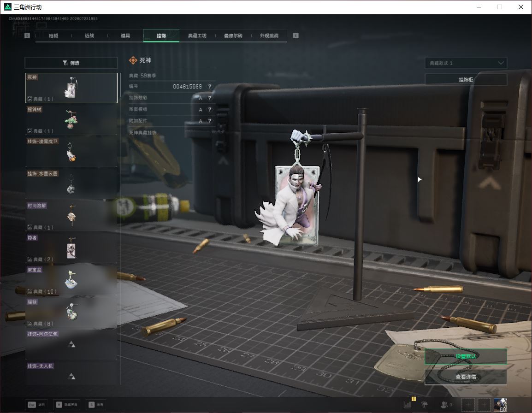Minimize the 三角洲行动 window
The width and height of the screenshot is (532, 413).
(x=479, y=7)
